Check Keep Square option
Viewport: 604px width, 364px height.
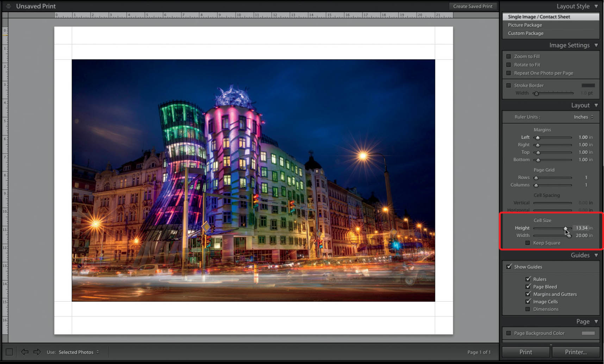click(528, 243)
